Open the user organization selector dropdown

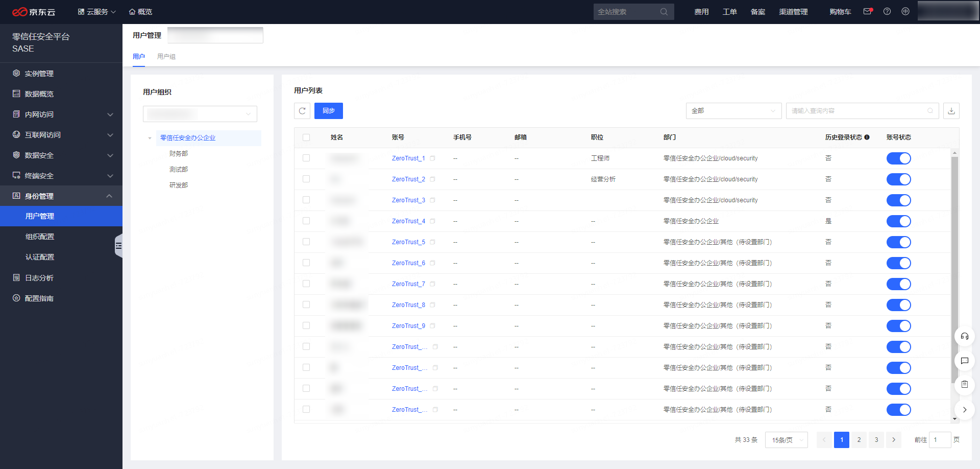click(x=200, y=114)
